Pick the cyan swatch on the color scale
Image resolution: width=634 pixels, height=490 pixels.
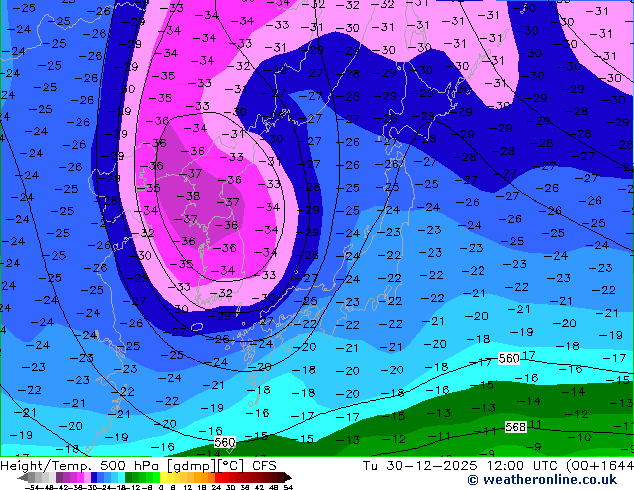click(121, 477)
